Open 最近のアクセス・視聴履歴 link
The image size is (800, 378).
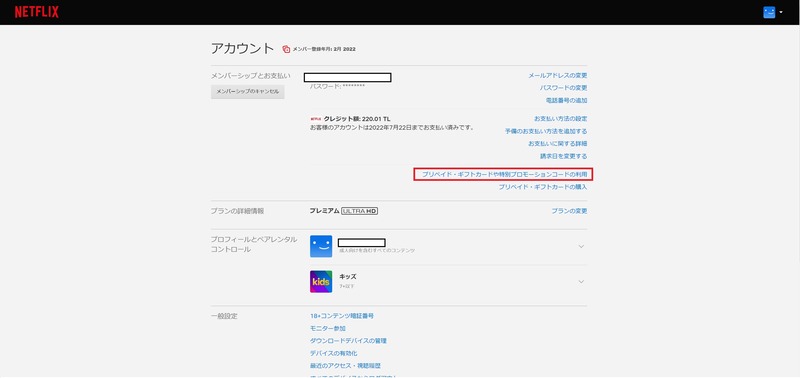(345, 366)
